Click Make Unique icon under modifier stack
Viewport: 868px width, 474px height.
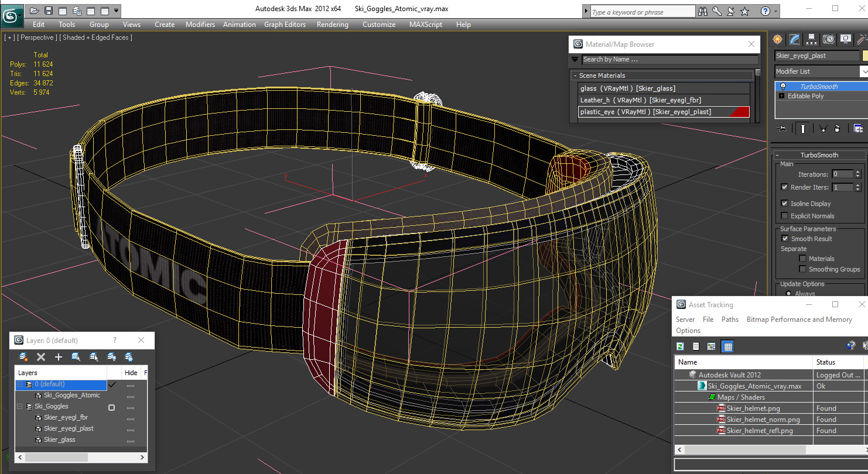(x=823, y=129)
